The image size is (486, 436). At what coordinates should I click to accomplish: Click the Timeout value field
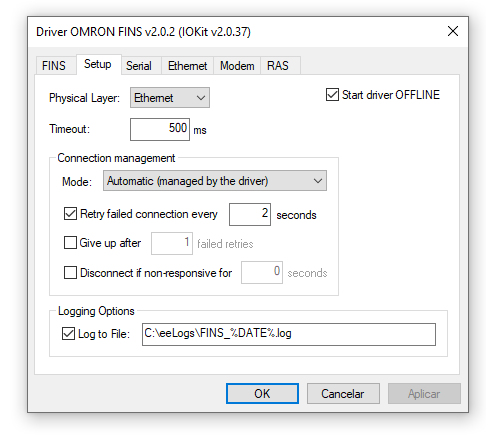coord(160,129)
